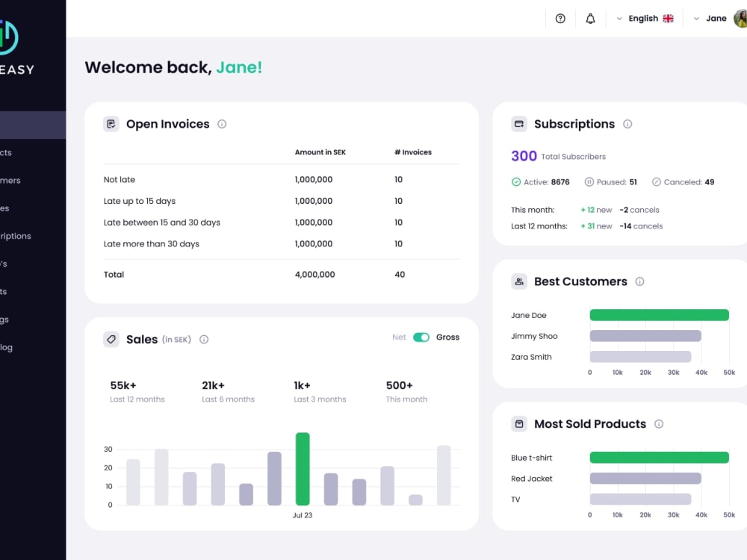Click Jane's profile avatar
Image resolution: width=747 pixels, height=560 pixels.
[x=740, y=18]
